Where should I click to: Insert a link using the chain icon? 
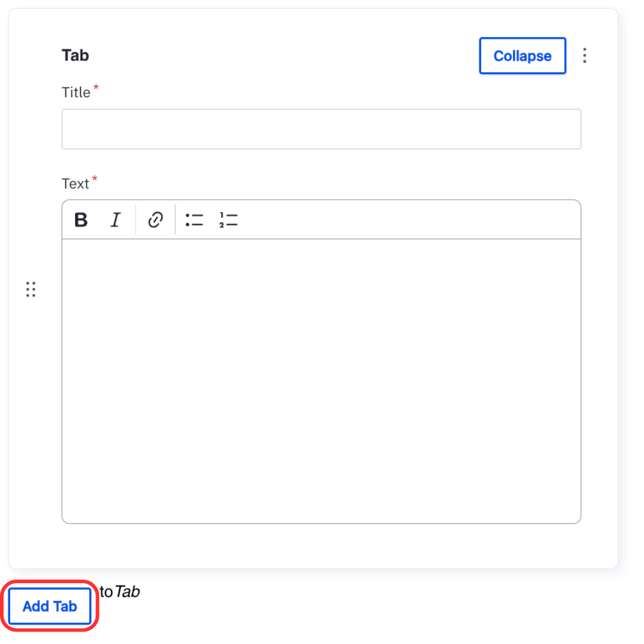coord(155,220)
